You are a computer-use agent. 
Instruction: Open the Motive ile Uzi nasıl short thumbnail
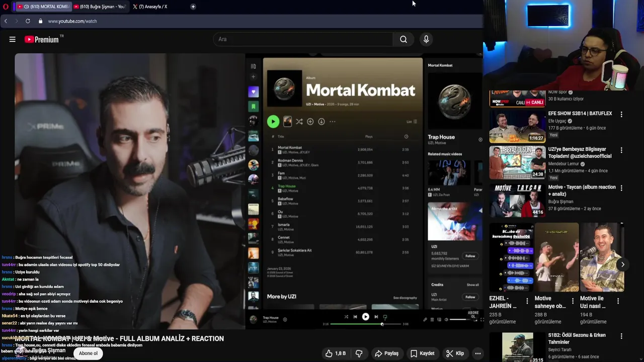click(602, 257)
